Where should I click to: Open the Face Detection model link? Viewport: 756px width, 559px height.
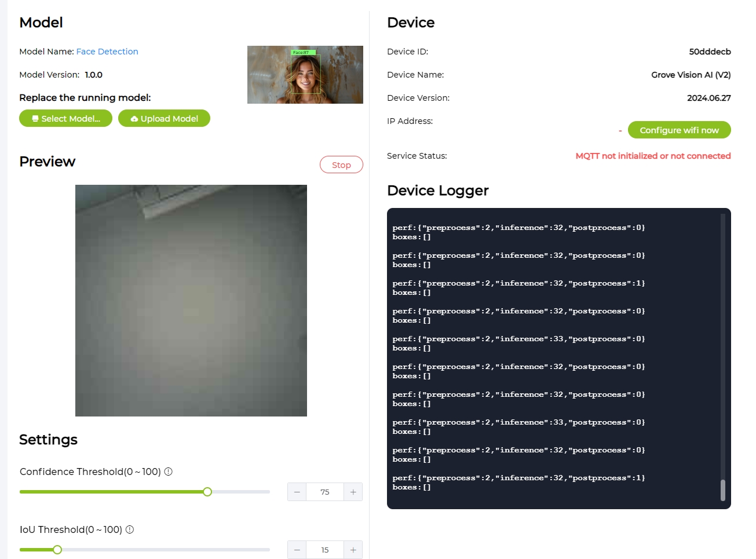coord(107,52)
